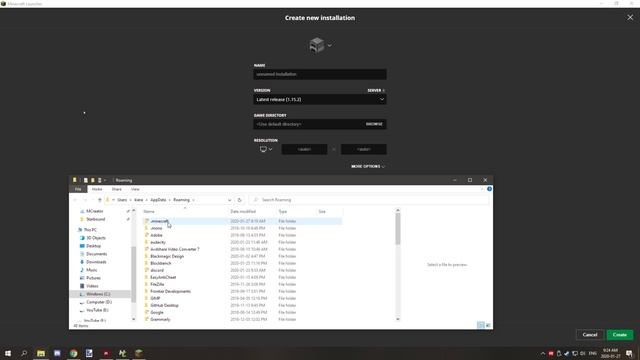Screen dimensions: 640x360
Task: Select the Grammarly folder
Action: pyautogui.click(x=160, y=319)
